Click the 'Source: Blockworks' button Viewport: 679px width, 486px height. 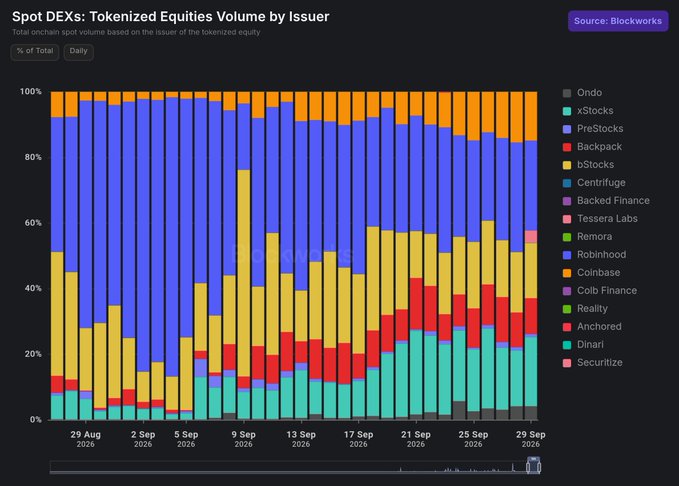618,21
